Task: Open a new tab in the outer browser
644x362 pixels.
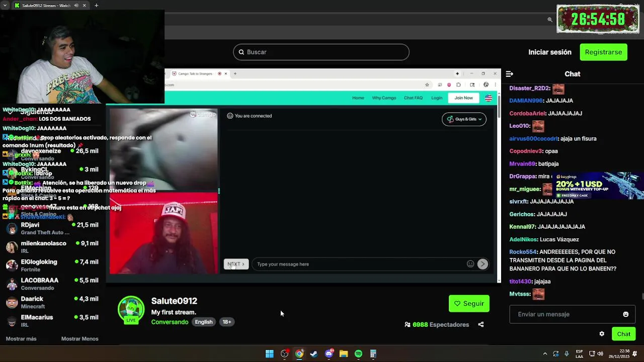Action: [96, 6]
